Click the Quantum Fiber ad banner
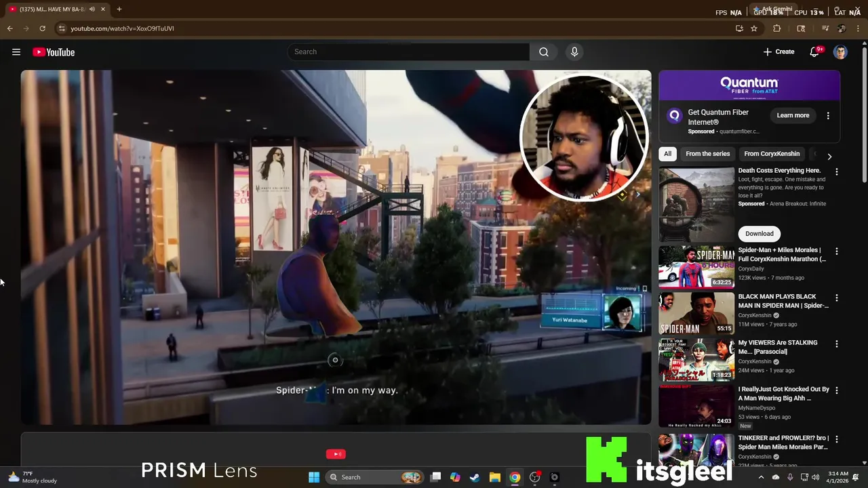The width and height of the screenshot is (868, 488). [749, 85]
